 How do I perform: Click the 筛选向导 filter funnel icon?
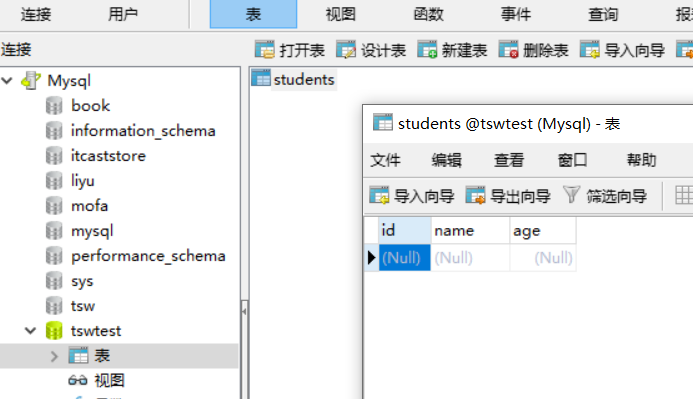click(x=571, y=194)
